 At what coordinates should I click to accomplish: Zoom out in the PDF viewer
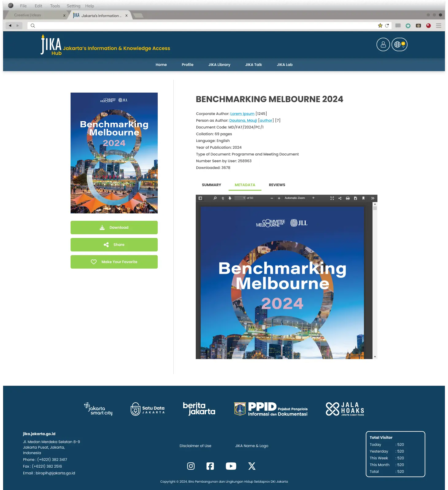[x=272, y=198]
